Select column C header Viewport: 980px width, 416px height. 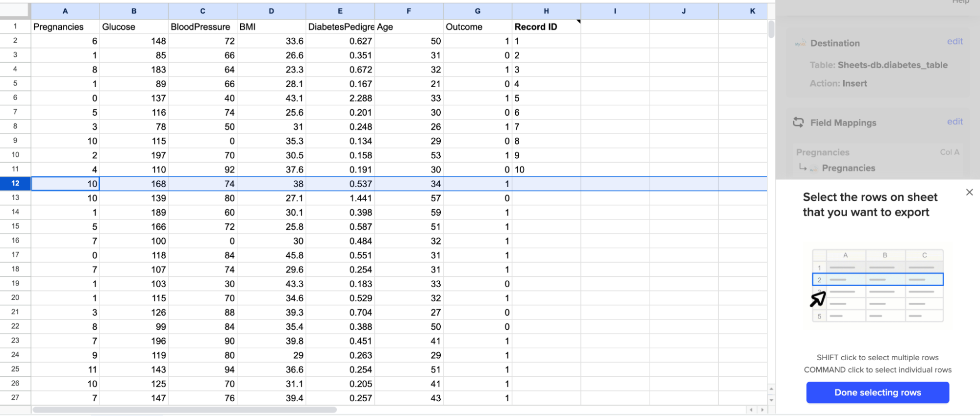point(202,11)
